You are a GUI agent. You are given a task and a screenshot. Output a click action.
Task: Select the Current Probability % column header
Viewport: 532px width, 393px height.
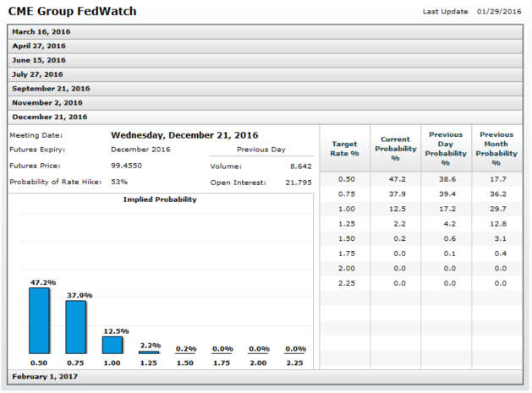pos(396,149)
